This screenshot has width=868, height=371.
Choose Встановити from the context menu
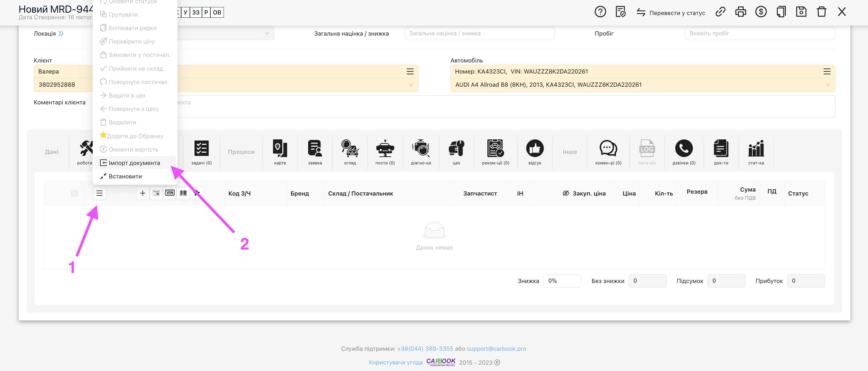pyautogui.click(x=125, y=176)
